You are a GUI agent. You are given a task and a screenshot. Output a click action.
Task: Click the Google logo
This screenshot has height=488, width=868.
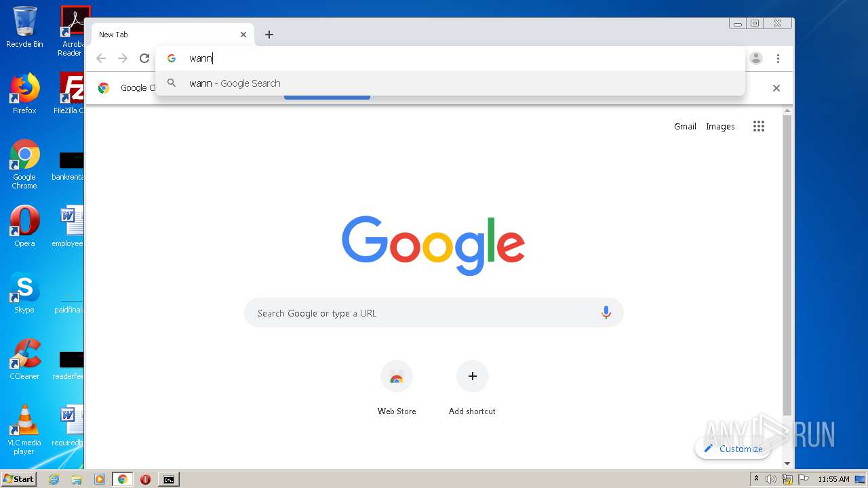[433, 245]
